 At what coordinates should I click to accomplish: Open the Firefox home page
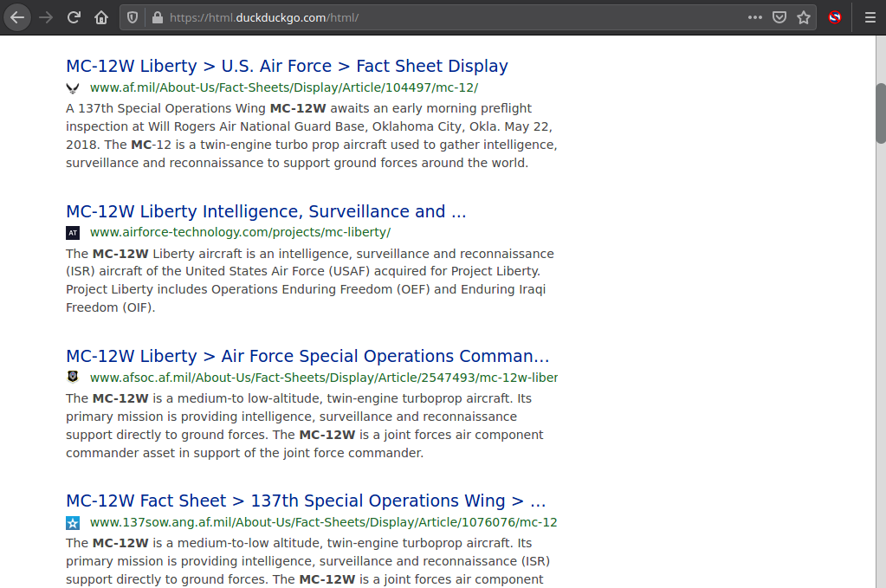101,17
